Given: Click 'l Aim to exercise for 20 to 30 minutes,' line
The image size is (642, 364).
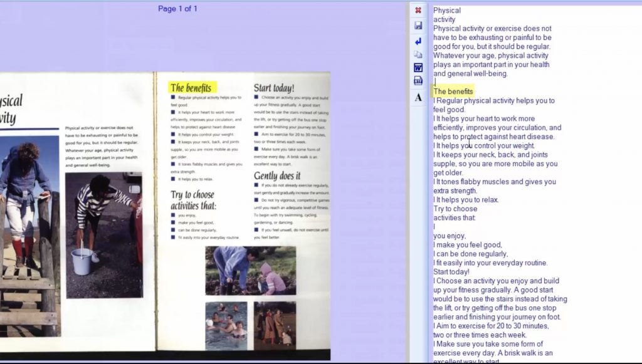Looking at the screenshot, I should (491, 326).
